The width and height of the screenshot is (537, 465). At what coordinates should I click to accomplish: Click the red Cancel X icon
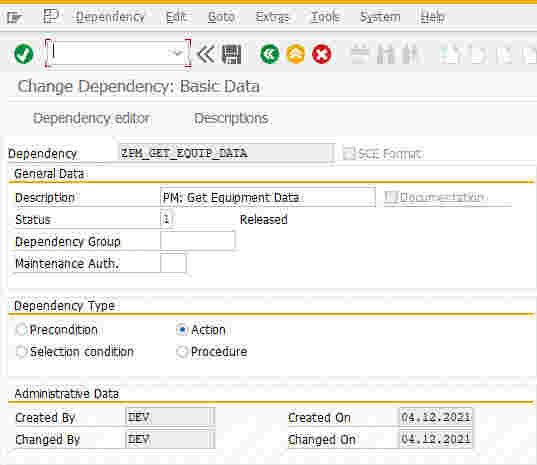[322, 54]
